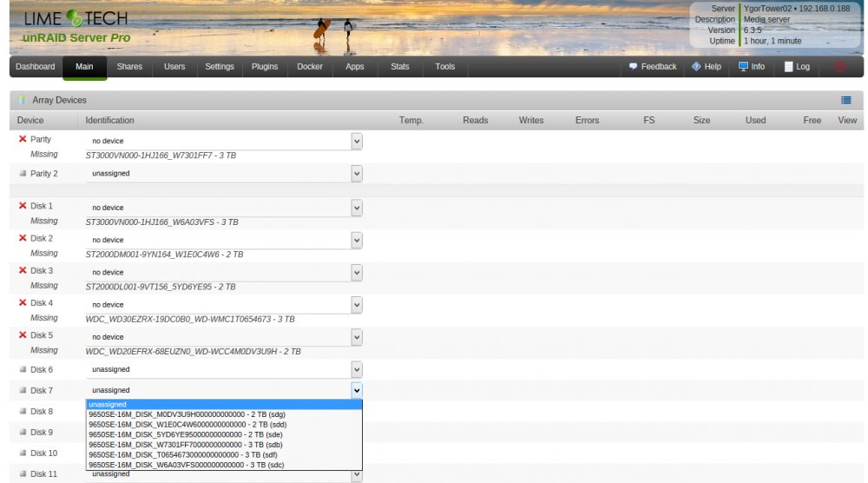Viewport: 868px width, 483px height.
Task: Go to the Shares tab
Action: pyautogui.click(x=129, y=67)
